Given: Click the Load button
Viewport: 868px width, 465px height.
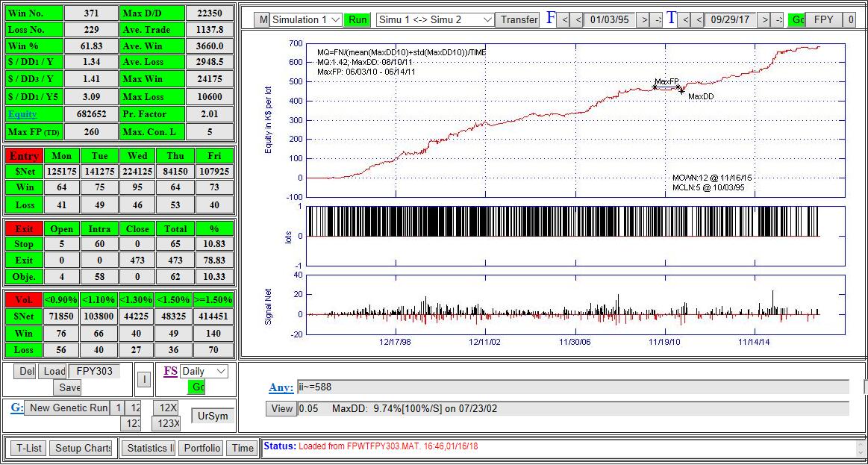Looking at the screenshot, I should [x=52, y=372].
